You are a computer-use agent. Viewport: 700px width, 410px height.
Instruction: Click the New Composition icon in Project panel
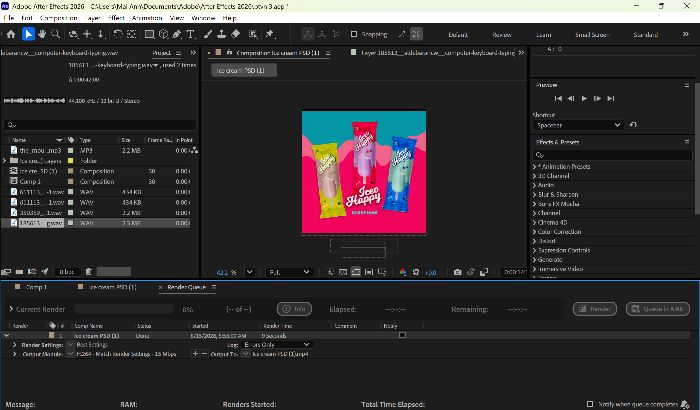tap(32, 272)
